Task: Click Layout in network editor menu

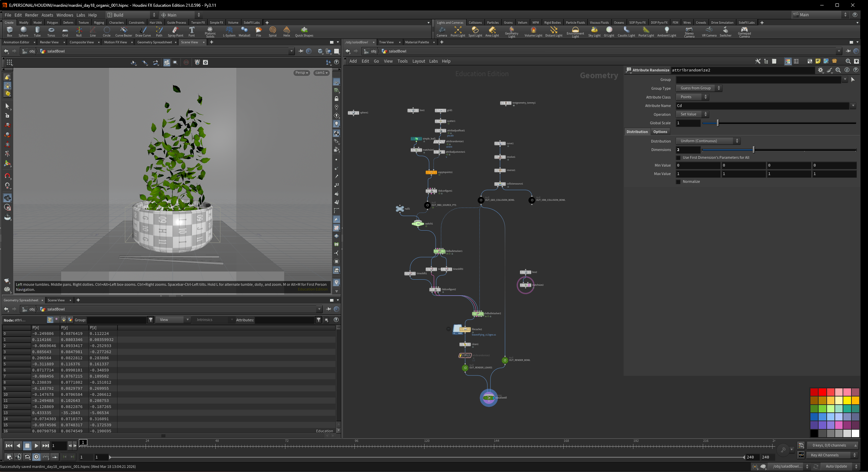Action: 418,61
